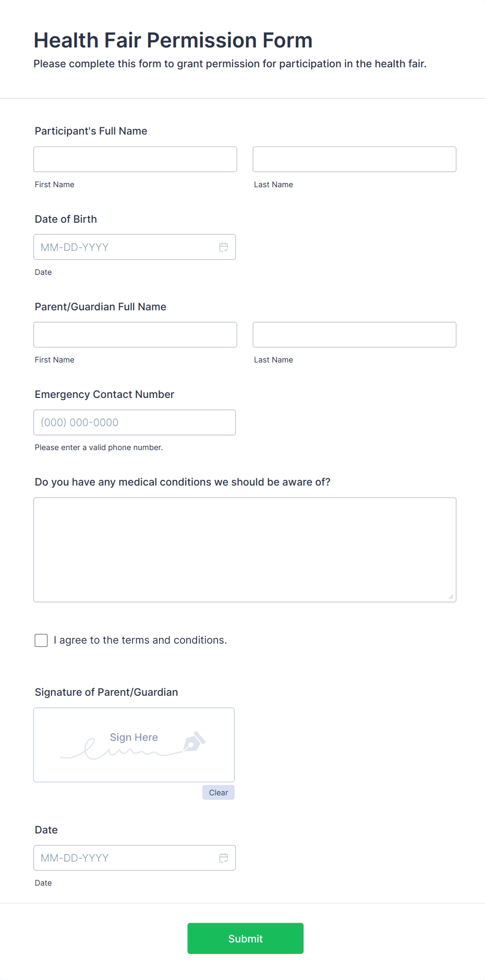The image size is (485, 980).
Task: Select the parent's First Name input
Action: click(135, 334)
